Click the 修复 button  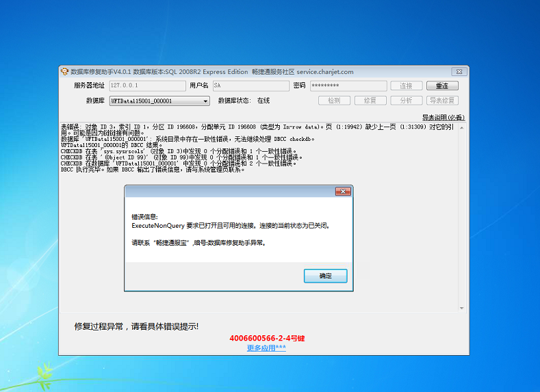click(370, 101)
